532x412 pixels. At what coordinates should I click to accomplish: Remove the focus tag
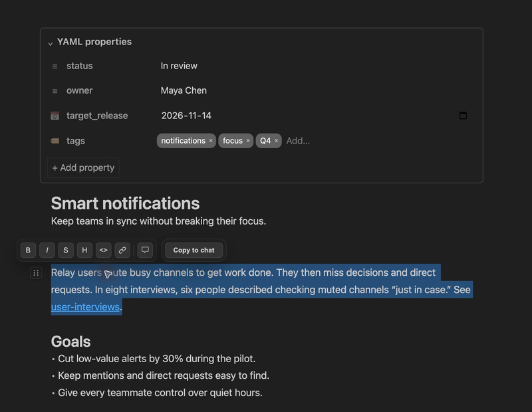click(x=248, y=141)
